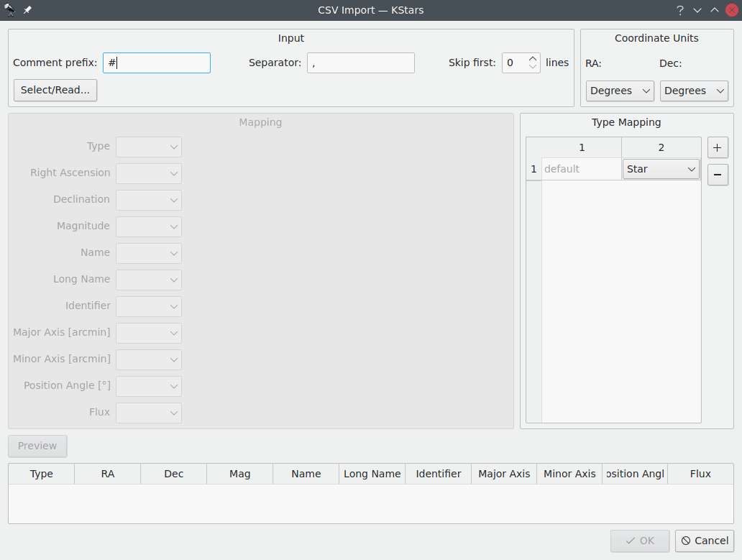
Task: Increment Skip first lines with the up arrow
Action: point(532,58)
